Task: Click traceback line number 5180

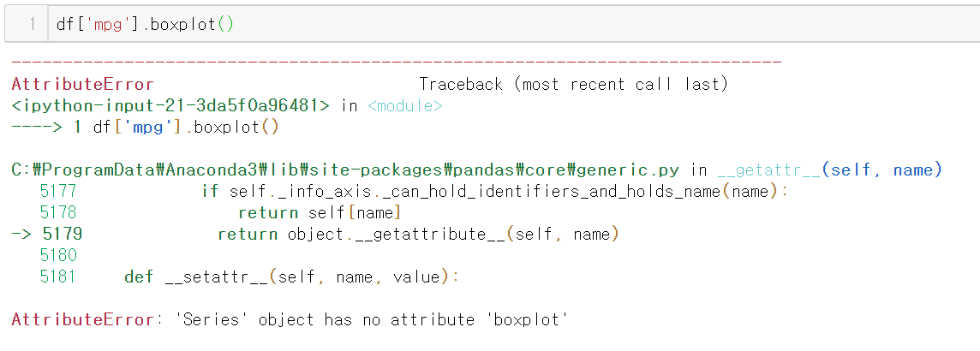Action: [x=57, y=255]
